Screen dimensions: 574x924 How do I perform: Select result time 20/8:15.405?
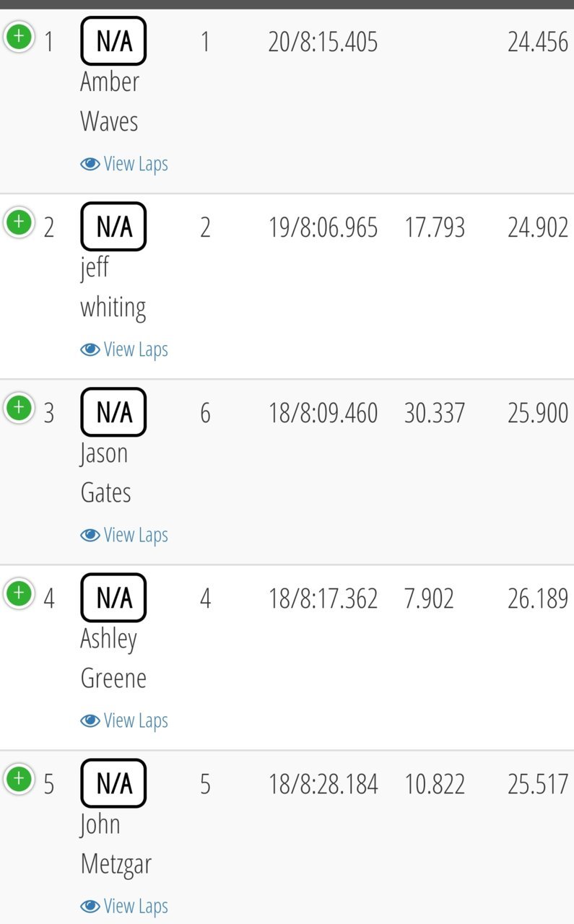(323, 43)
